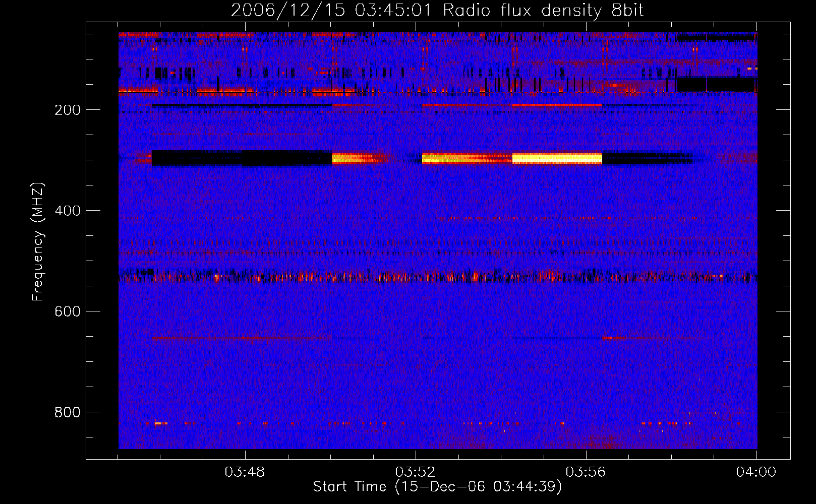The height and width of the screenshot is (504, 816).
Task: Click the 03:52 time tick label
Action: point(415,472)
